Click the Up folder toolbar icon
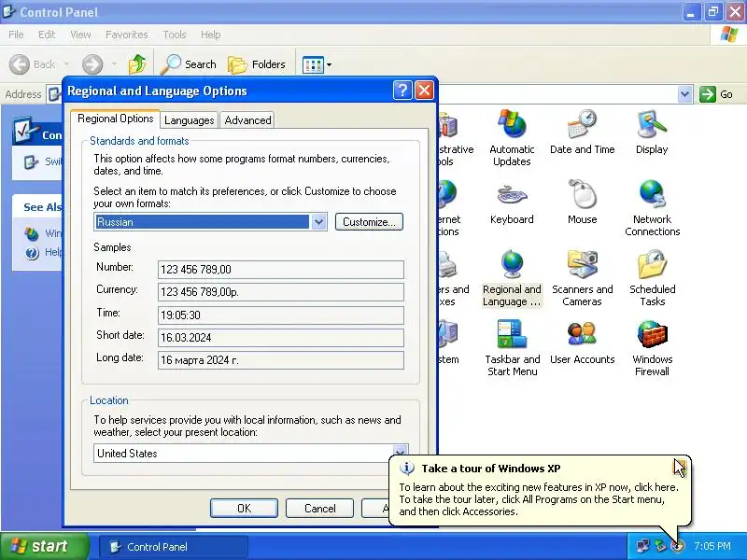 tap(137, 64)
